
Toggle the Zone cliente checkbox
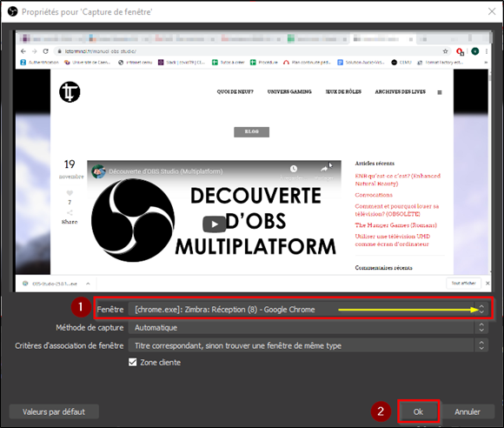tap(132, 363)
